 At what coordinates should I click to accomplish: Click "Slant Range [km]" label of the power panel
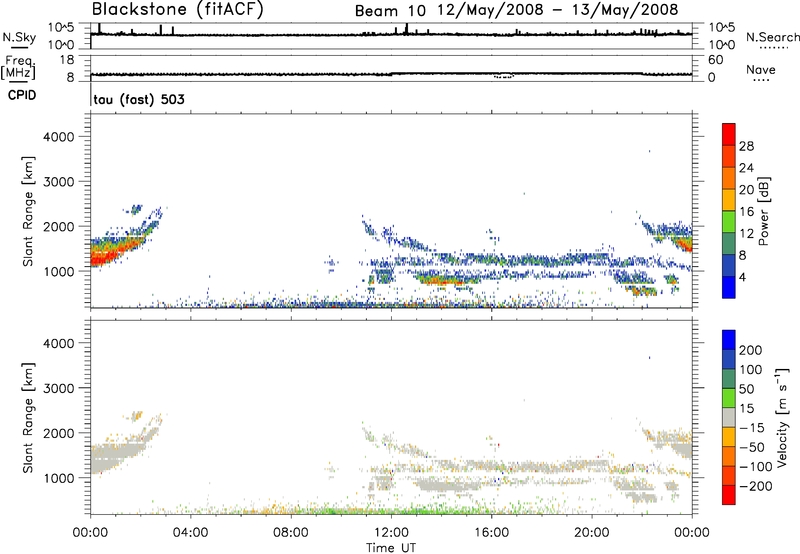pyautogui.click(x=28, y=211)
